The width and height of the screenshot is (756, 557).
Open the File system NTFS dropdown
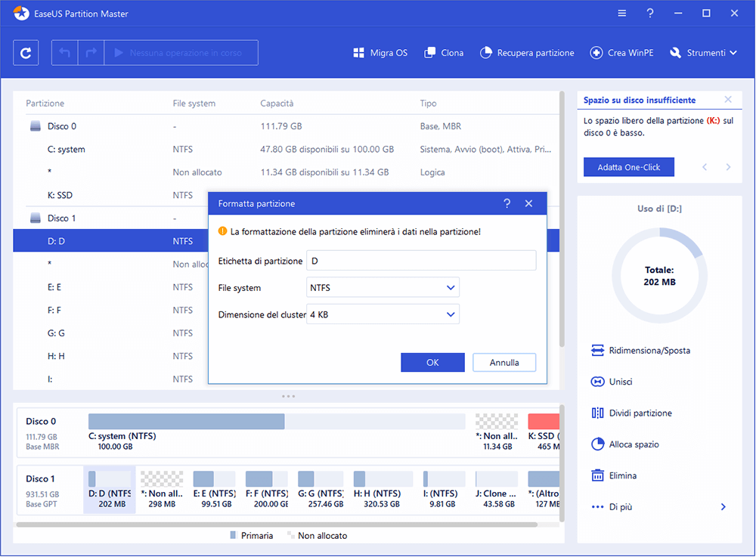point(383,288)
